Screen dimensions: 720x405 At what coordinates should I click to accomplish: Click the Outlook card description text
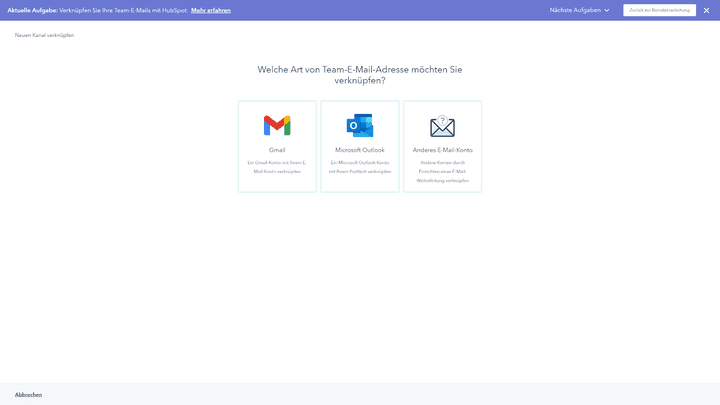click(360, 167)
